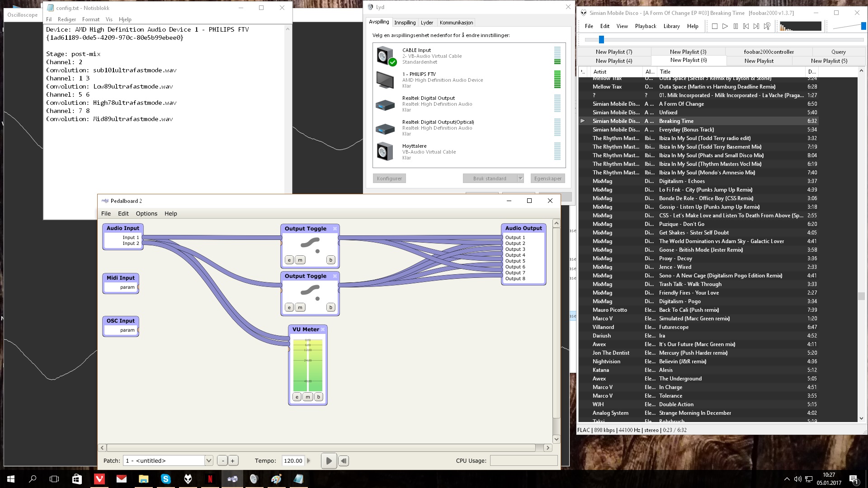The height and width of the screenshot is (488, 868).
Task: Select the CABLE Input playback device
Action: pos(468,56)
